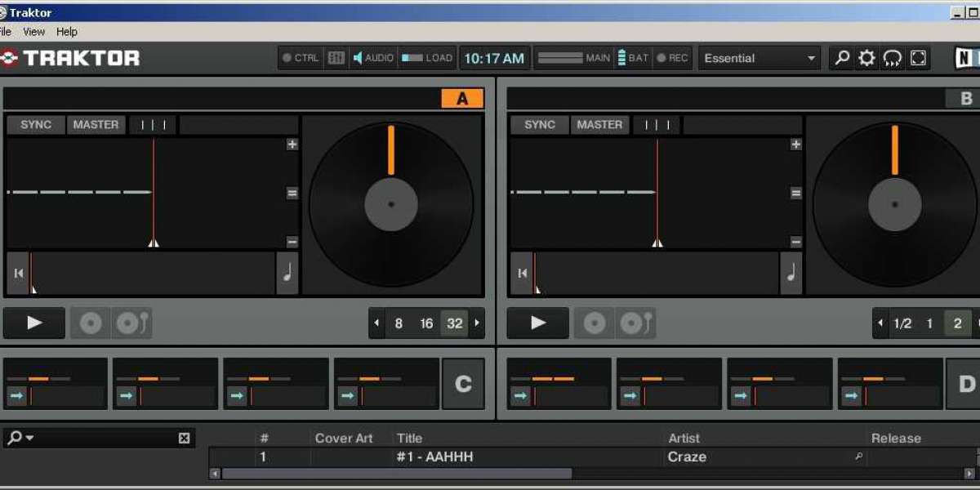Reset Deck B waveform zoom with equals button
Viewport: 980px width, 490px height.
tap(796, 194)
